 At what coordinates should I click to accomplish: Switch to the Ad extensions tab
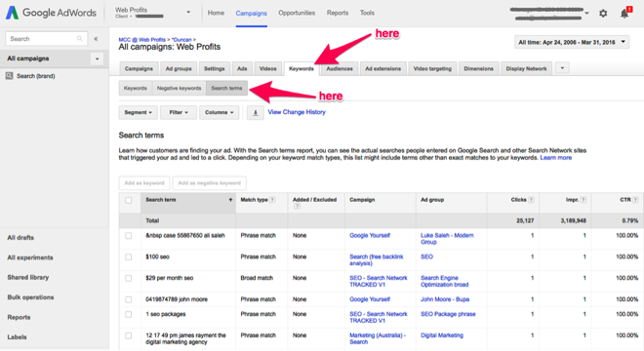point(383,68)
